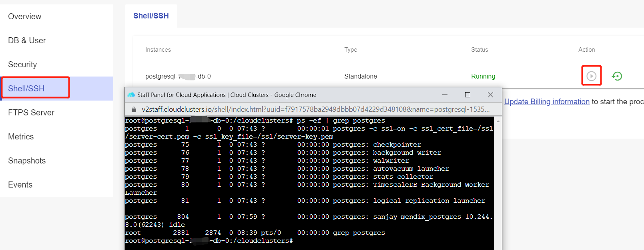
Task: Open the Metrics page
Action: click(x=21, y=137)
